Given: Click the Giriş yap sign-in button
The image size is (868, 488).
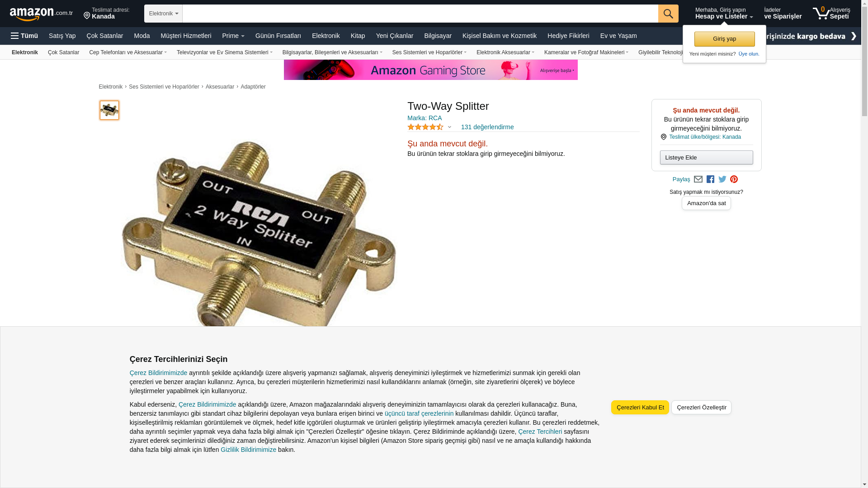Looking at the screenshot, I should click(724, 39).
